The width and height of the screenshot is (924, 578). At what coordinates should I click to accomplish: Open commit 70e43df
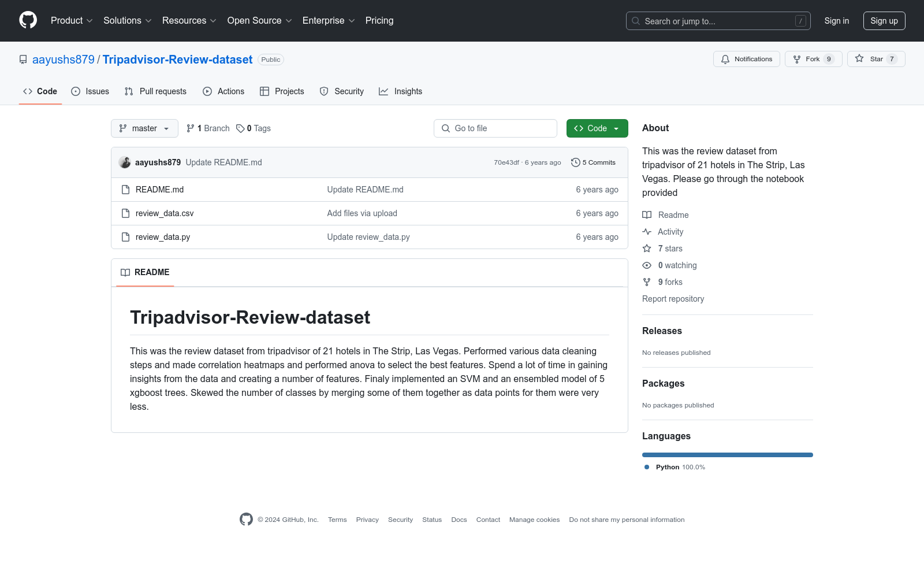click(x=506, y=162)
